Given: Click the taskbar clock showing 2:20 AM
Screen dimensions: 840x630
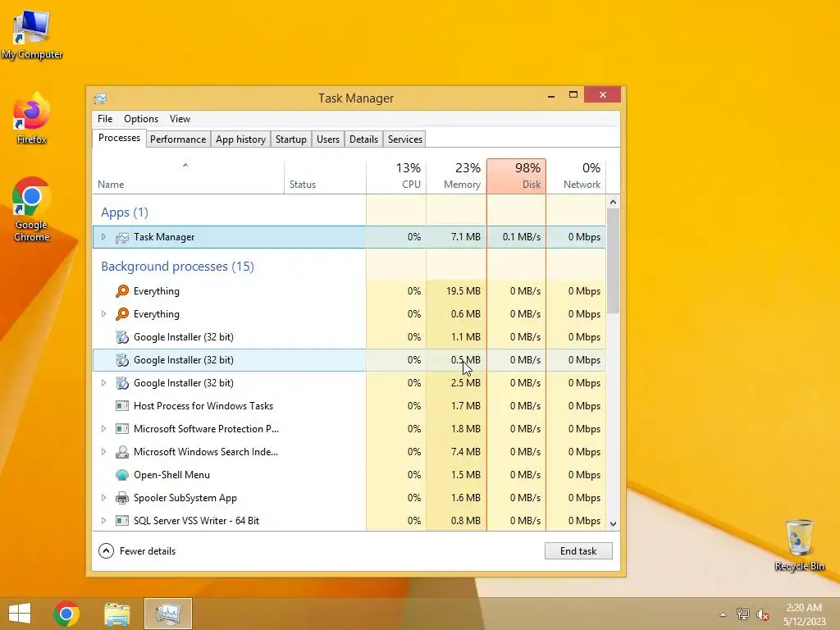Looking at the screenshot, I should (x=804, y=614).
